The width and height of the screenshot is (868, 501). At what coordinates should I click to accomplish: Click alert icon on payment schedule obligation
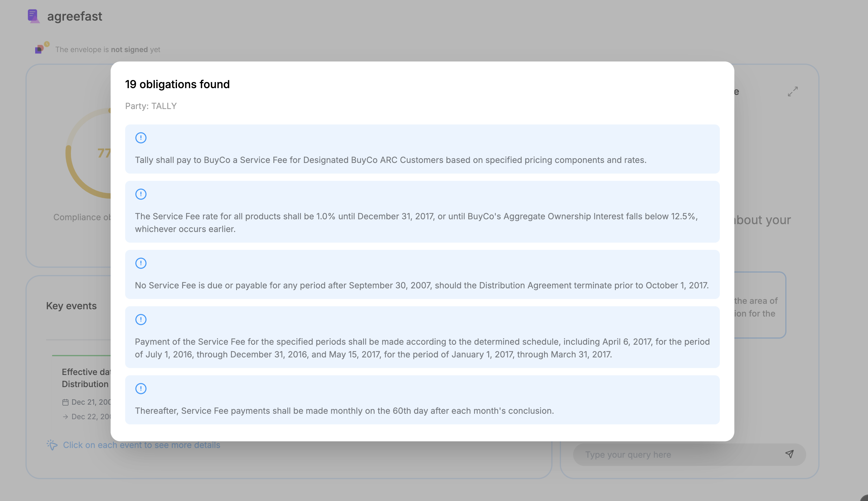pos(141,320)
